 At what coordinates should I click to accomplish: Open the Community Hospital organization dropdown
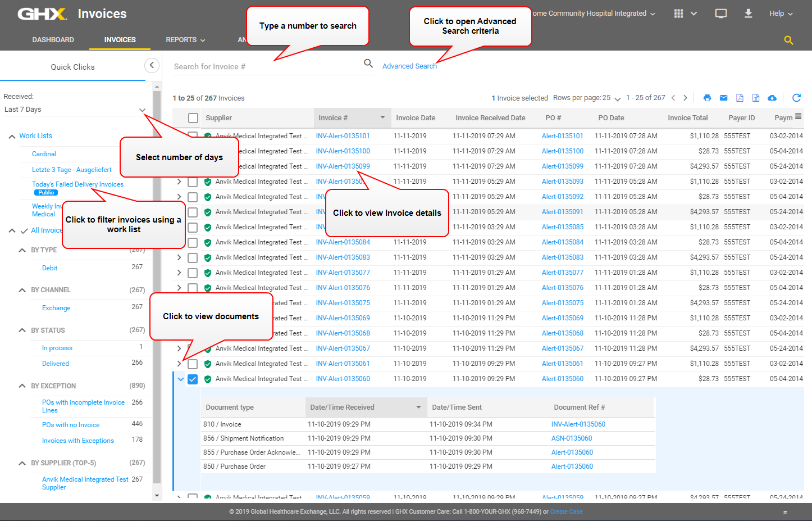[x=594, y=13]
